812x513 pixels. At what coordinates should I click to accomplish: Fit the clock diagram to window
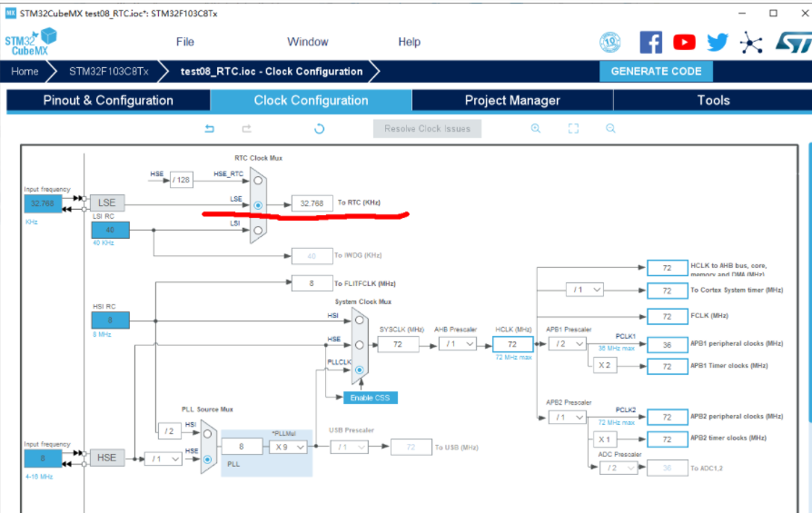(573, 128)
